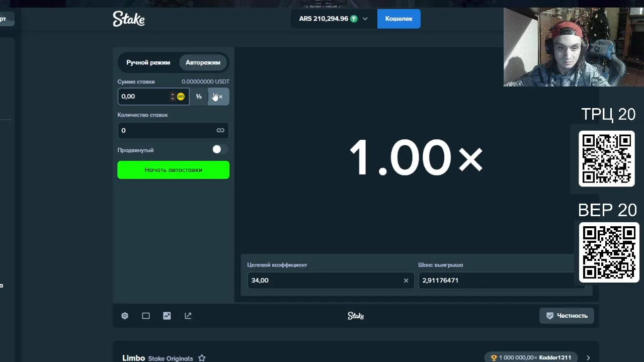This screenshot has width=644, height=362.
Task: Switch to Ручной режим tab
Action: tap(148, 62)
